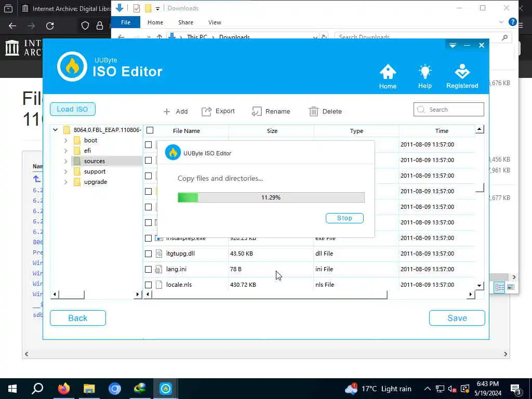Check the locale.nls file checkbox

point(148,285)
